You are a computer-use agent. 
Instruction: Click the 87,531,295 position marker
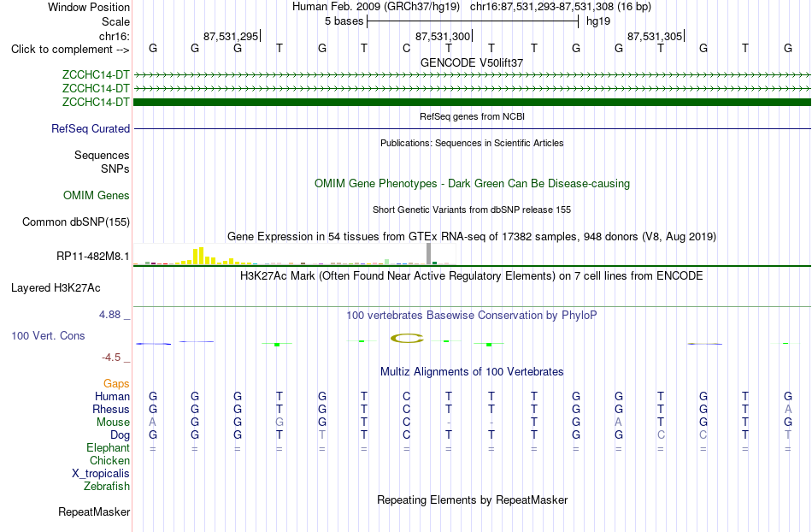click(231, 36)
